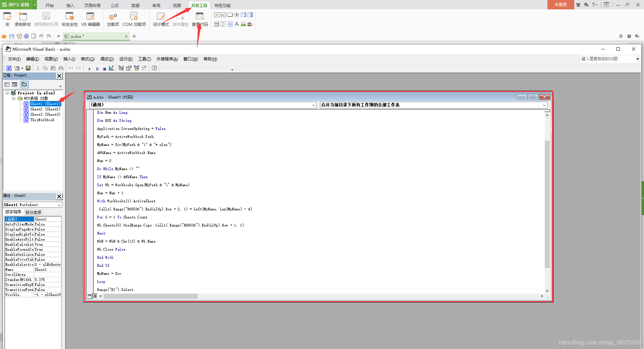
Task: Stop execution with the reset button
Action: tap(105, 68)
